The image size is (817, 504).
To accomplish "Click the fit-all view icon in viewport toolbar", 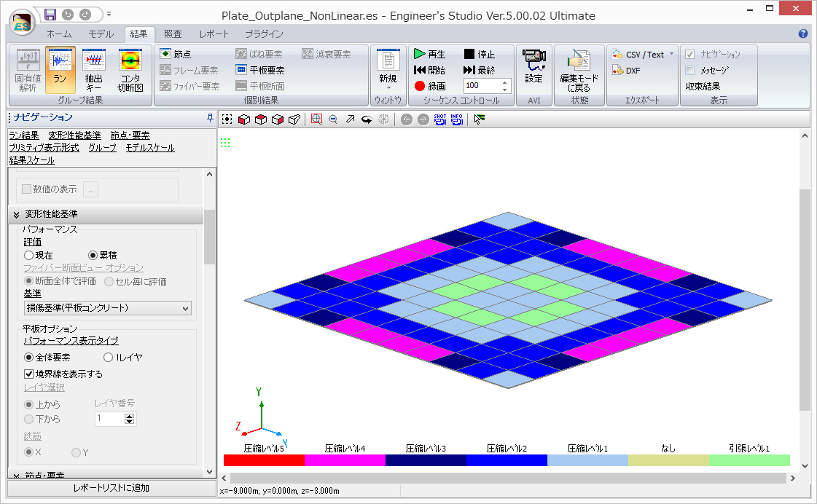I will point(227,119).
